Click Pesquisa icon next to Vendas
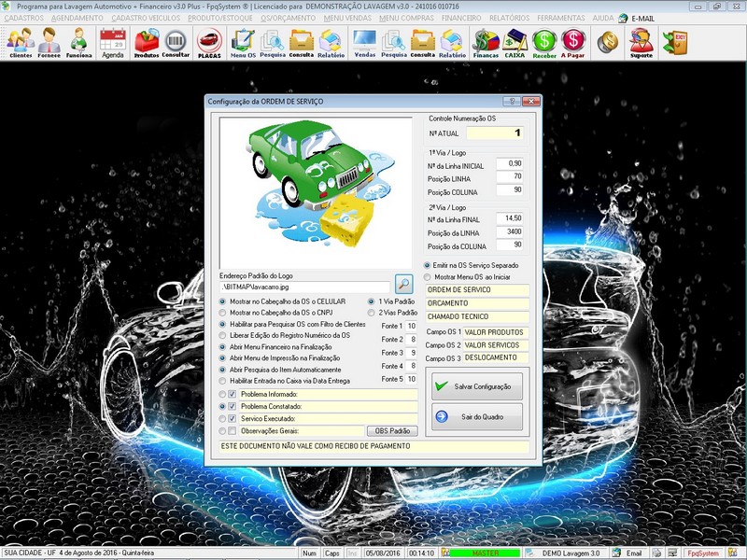 point(393,43)
